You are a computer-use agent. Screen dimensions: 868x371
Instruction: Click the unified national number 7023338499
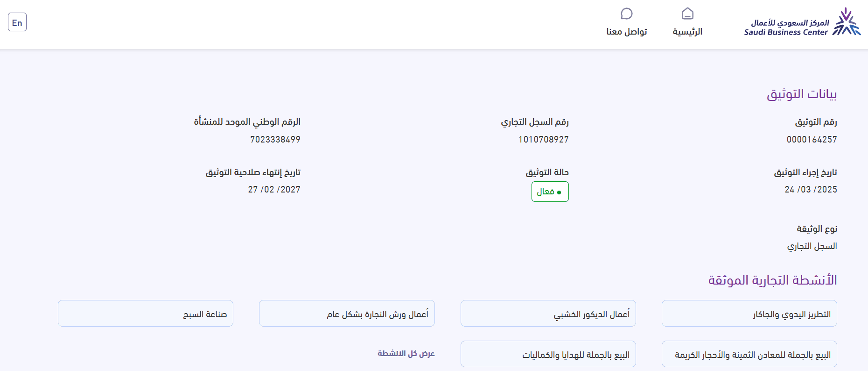pos(275,139)
